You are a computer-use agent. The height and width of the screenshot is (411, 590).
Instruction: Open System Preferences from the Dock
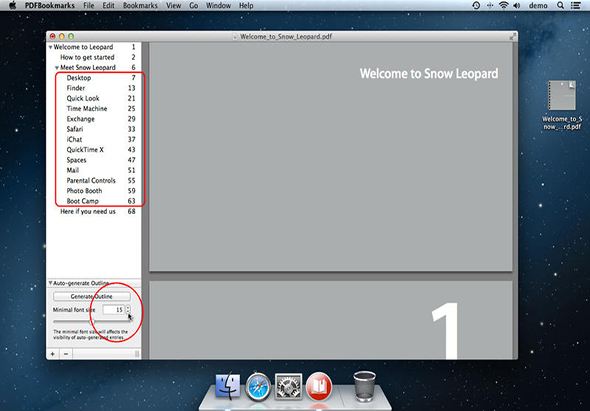[x=288, y=386]
